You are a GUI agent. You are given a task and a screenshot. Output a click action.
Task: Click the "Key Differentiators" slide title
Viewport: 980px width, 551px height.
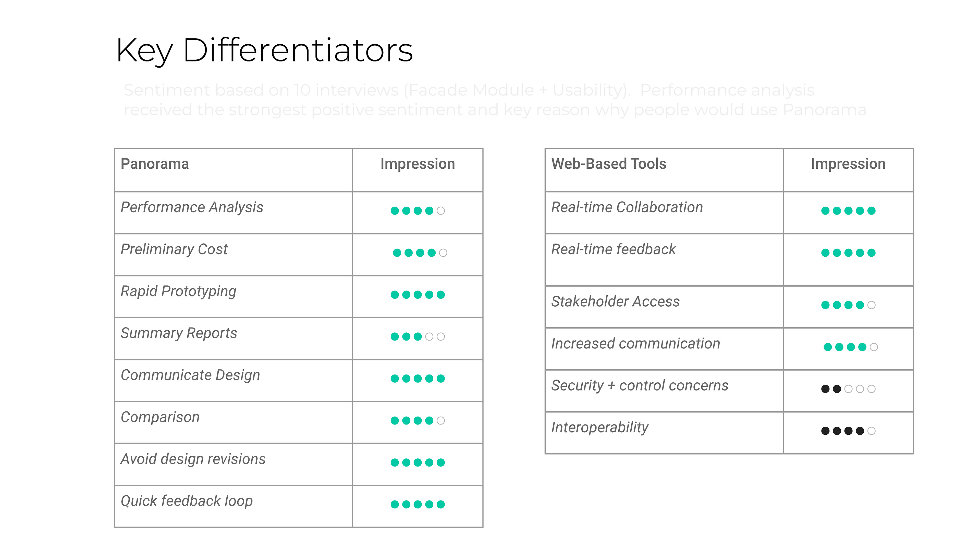click(x=264, y=51)
